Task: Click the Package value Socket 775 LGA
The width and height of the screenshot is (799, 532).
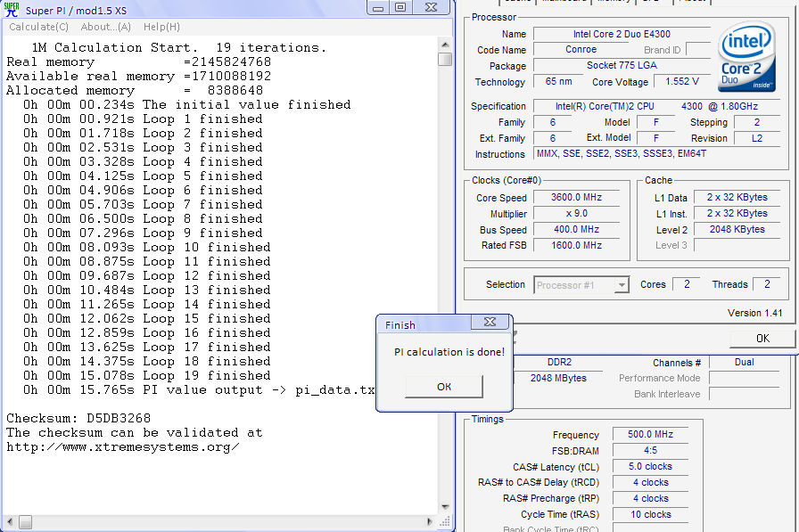Action: pos(622,65)
